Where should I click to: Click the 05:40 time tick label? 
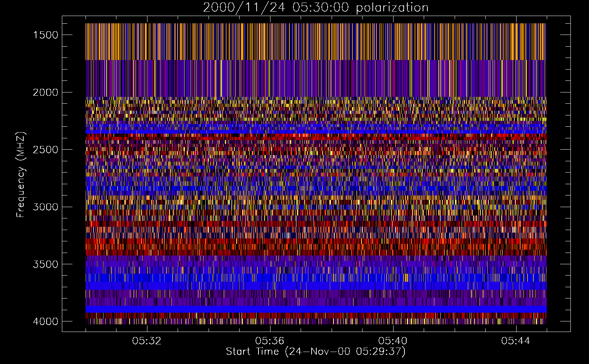click(x=393, y=341)
